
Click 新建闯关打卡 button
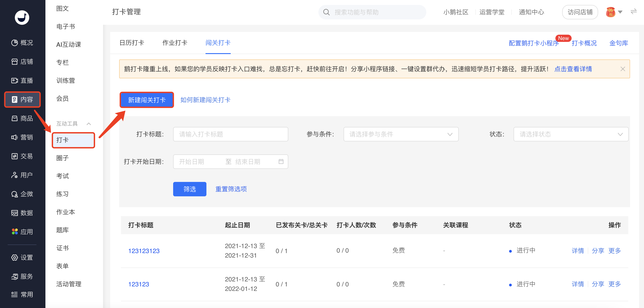pos(147,100)
